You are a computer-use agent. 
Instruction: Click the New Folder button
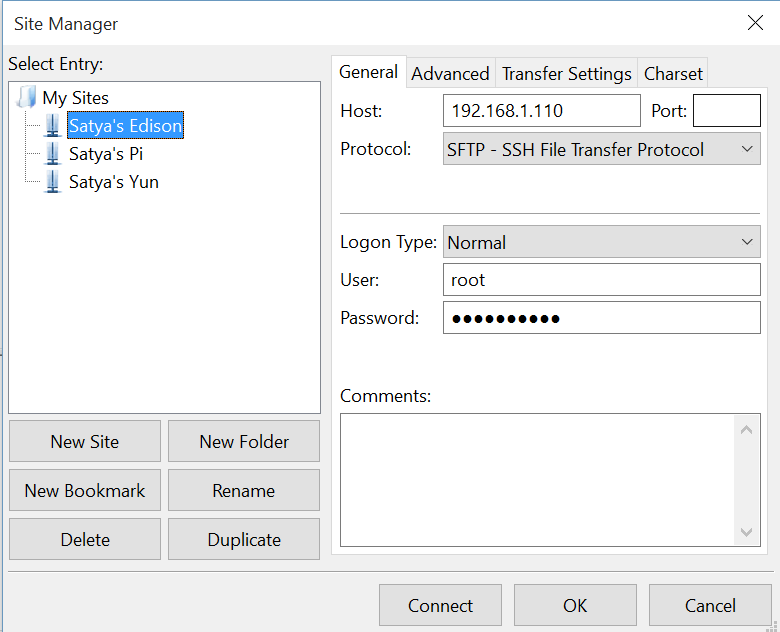244,441
